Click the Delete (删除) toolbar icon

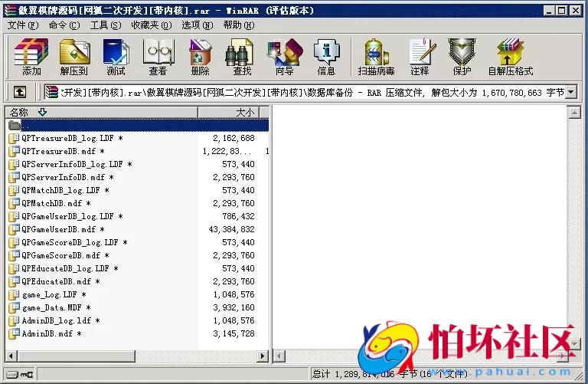click(x=201, y=57)
